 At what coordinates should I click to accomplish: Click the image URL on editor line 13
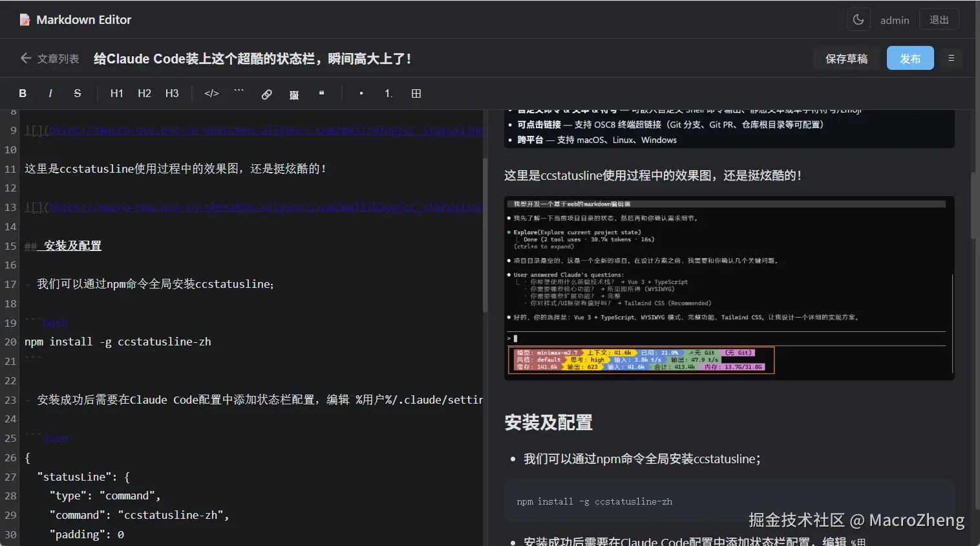pyautogui.click(x=266, y=207)
